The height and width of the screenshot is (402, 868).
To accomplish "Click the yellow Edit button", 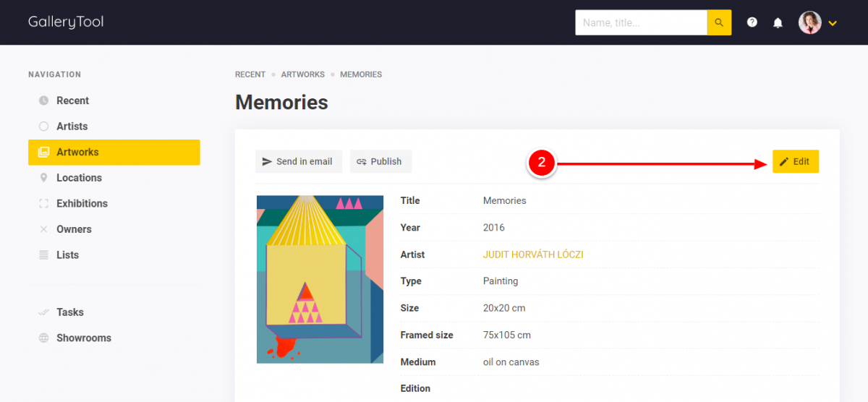I will click(x=796, y=161).
